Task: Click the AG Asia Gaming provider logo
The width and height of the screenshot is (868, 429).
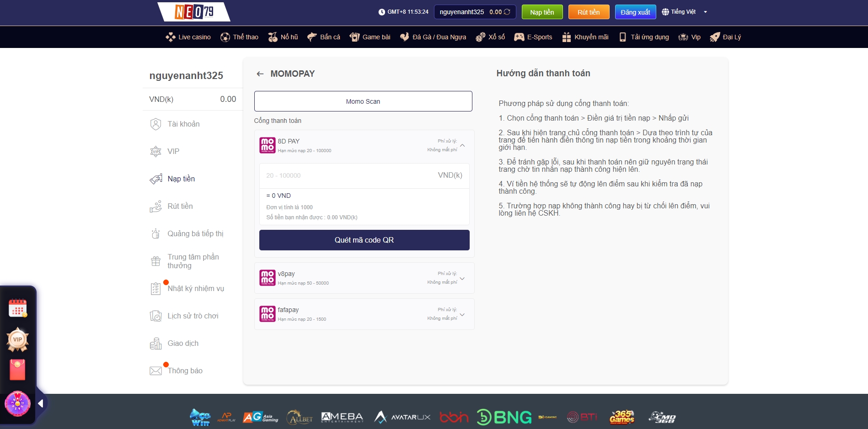Action: point(260,417)
